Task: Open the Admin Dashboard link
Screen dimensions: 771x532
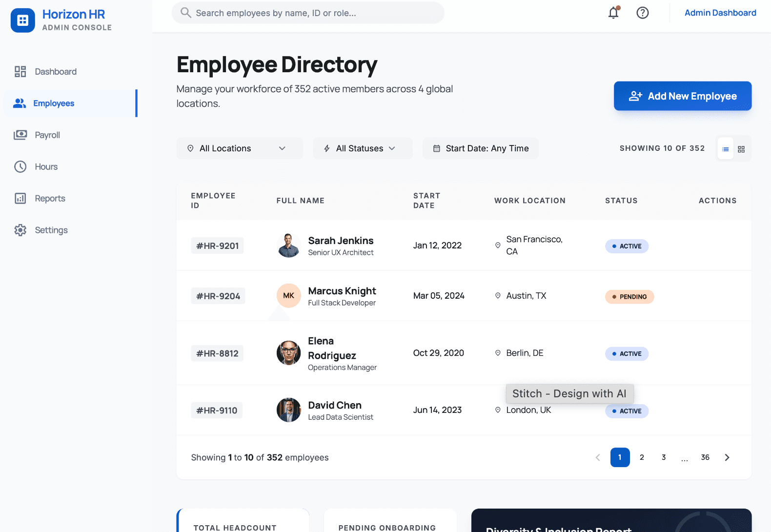Action: click(720, 13)
